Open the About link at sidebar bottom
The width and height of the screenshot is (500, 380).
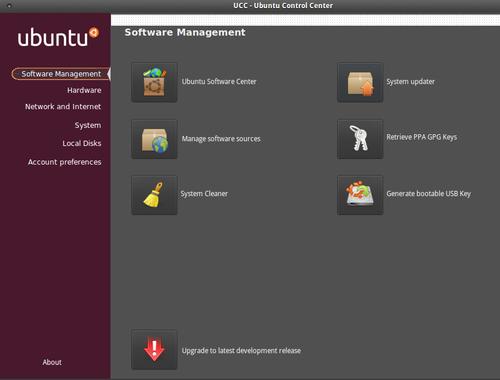(x=52, y=362)
